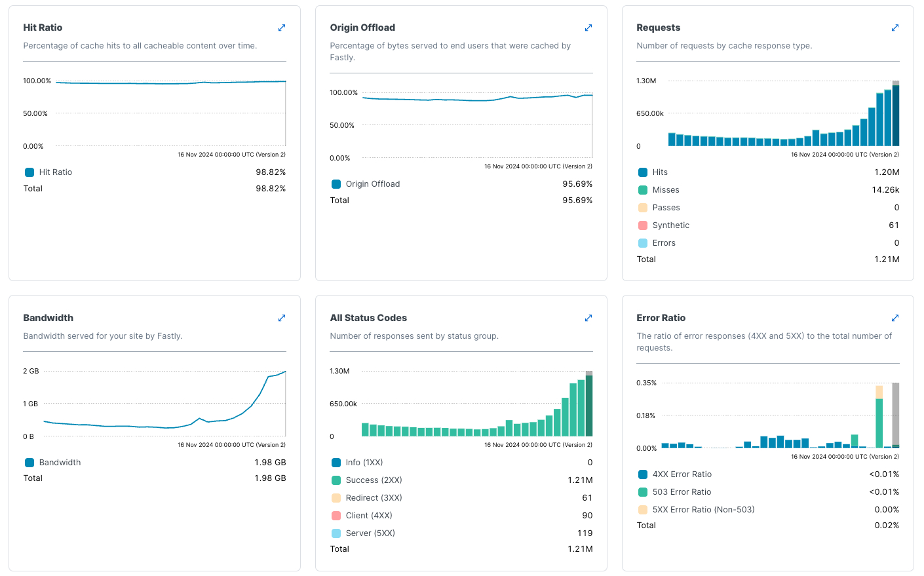Screen dimensions: 924x576
Task: Click the Server (5XX) legend label
Action: pos(370,533)
